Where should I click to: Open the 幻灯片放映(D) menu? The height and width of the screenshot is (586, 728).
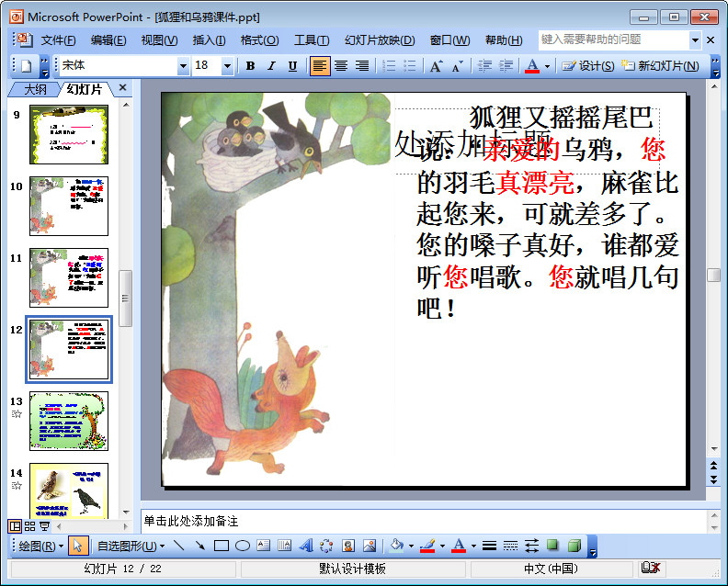coord(380,40)
